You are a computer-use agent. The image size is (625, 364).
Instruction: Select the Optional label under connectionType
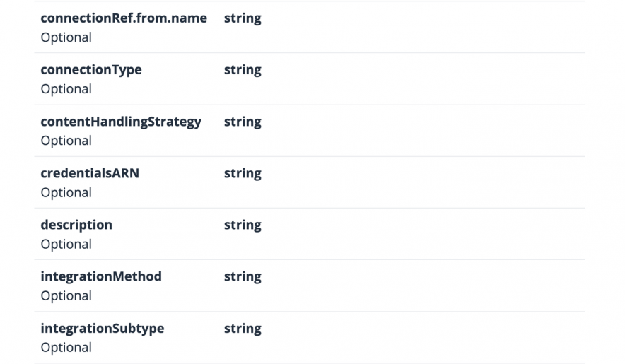pos(66,89)
